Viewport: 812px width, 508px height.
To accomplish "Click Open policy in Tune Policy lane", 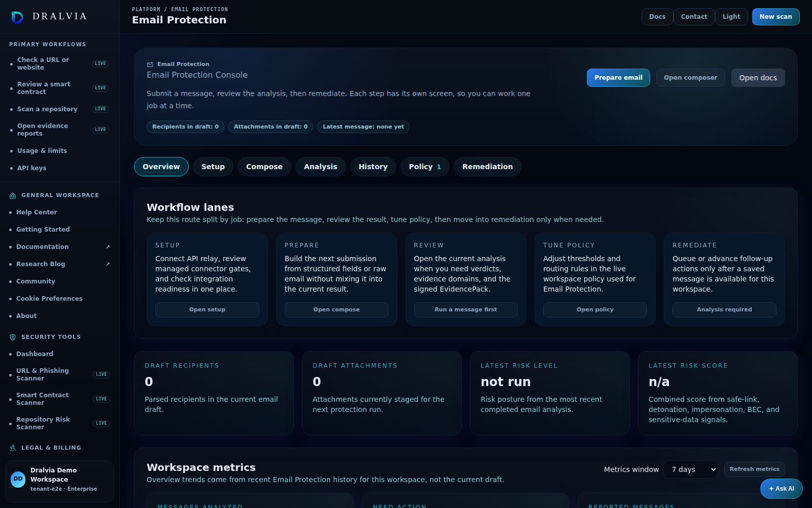I will (595, 310).
